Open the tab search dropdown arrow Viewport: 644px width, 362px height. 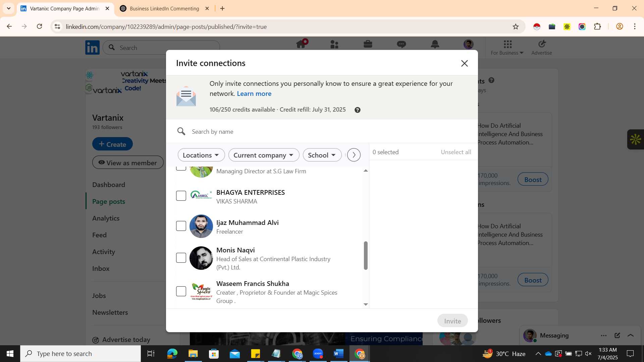(x=8, y=8)
